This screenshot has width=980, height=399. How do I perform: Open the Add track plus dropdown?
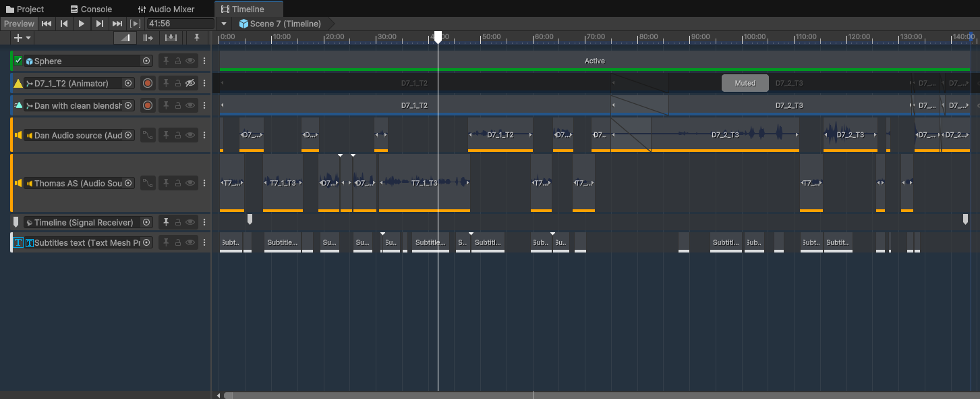point(22,38)
